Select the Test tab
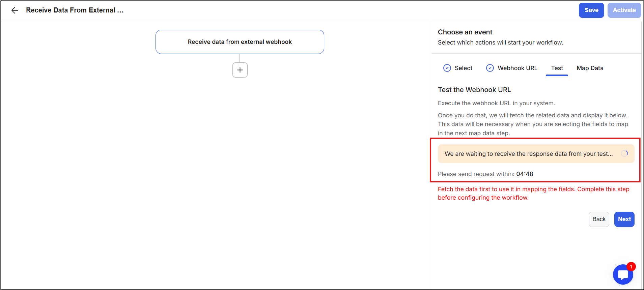The width and height of the screenshot is (644, 290). point(557,68)
